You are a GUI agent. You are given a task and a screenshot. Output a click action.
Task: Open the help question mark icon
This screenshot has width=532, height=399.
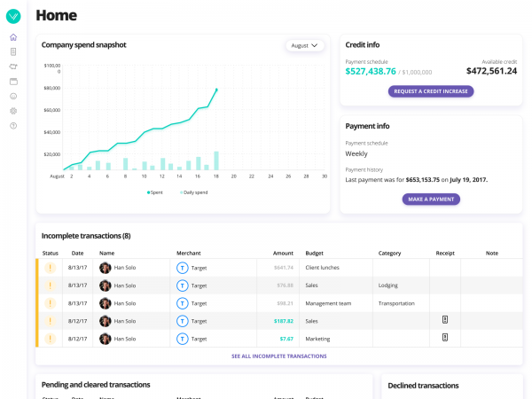(x=13, y=126)
